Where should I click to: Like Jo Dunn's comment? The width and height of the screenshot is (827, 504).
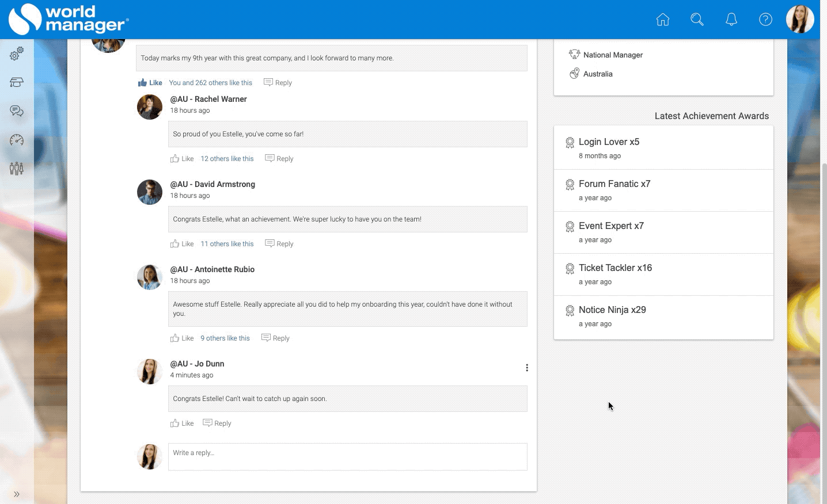coord(182,423)
